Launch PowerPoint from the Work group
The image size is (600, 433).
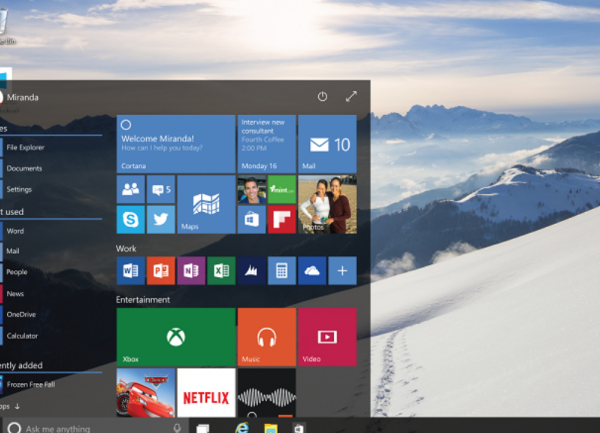pyautogui.click(x=161, y=271)
